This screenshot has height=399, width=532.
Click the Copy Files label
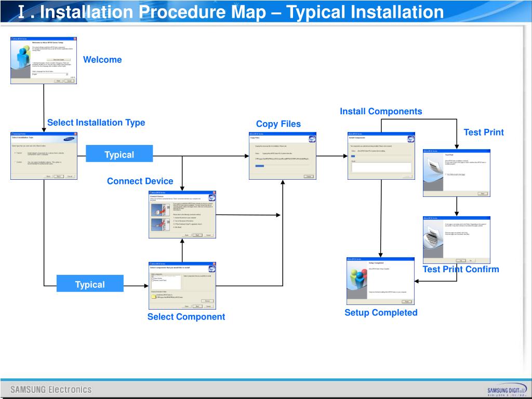tap(278, 124)
